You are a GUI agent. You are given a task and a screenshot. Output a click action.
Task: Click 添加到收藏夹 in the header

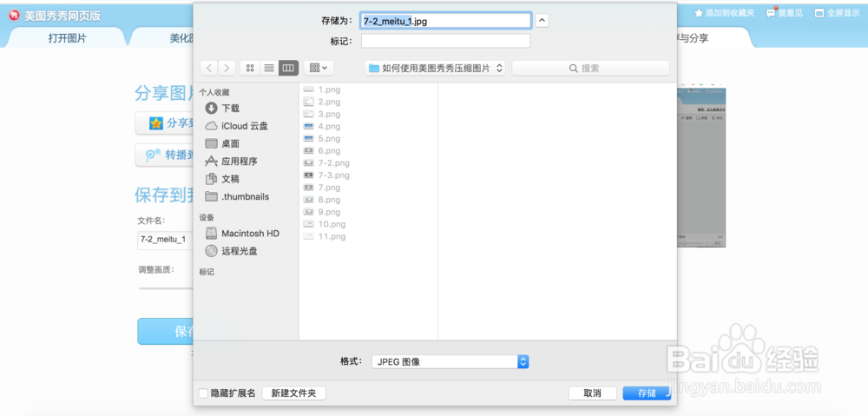click(724, 13)
